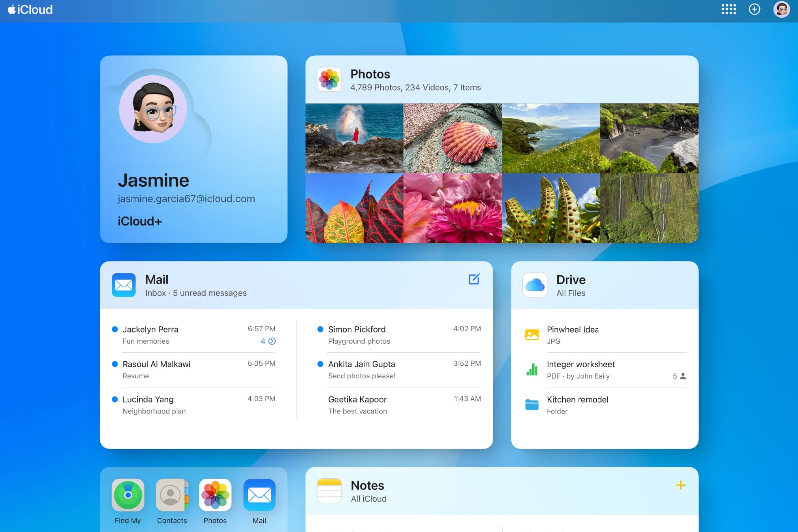This screenshot has height=532, width=798.
Task: Click the iCloud Drive cloud icon
Action: point(534,285)
